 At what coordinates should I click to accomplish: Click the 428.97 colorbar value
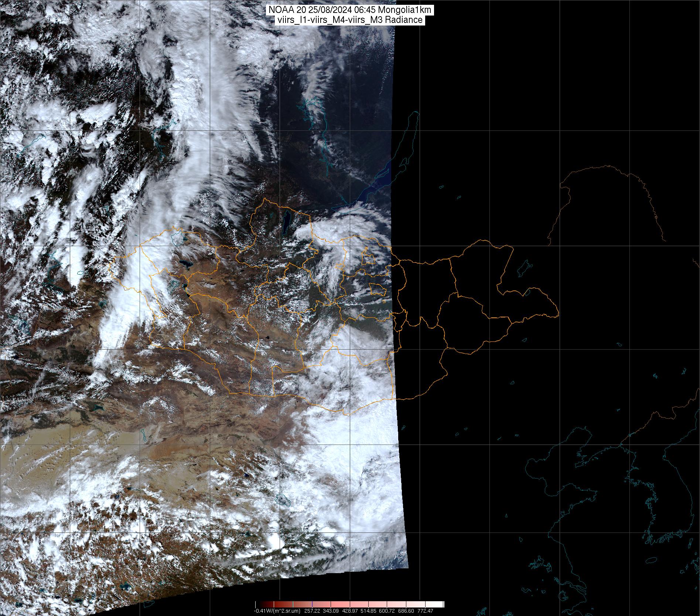point(350,611)
